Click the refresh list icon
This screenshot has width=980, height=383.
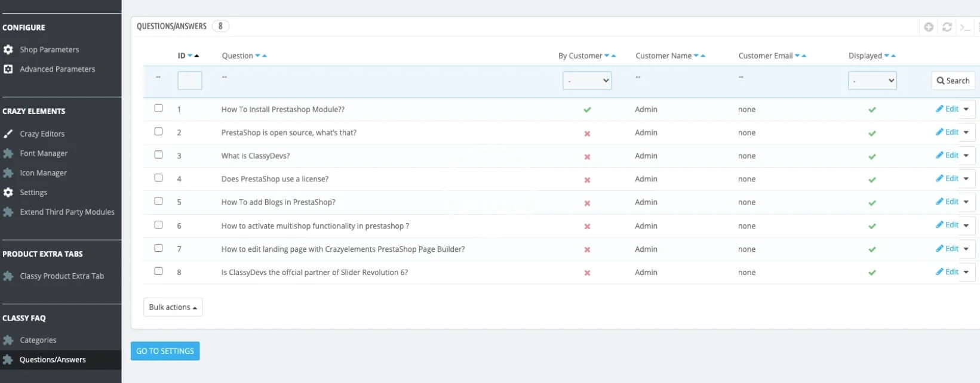(x=947, y=27)
